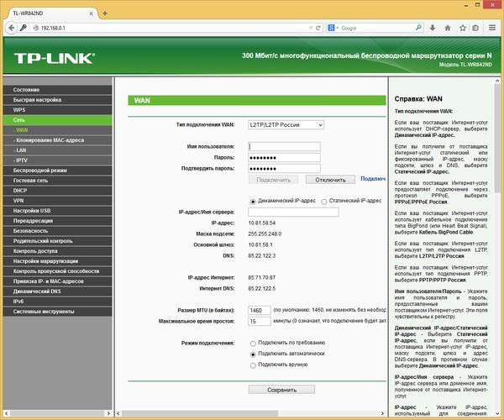
Task: Open the Родительский контроль menu item
Action: coord(58,241)
